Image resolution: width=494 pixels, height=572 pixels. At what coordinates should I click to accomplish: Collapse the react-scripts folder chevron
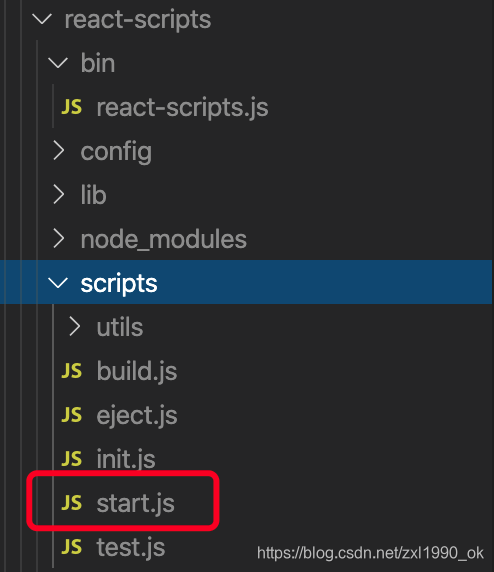42,19
